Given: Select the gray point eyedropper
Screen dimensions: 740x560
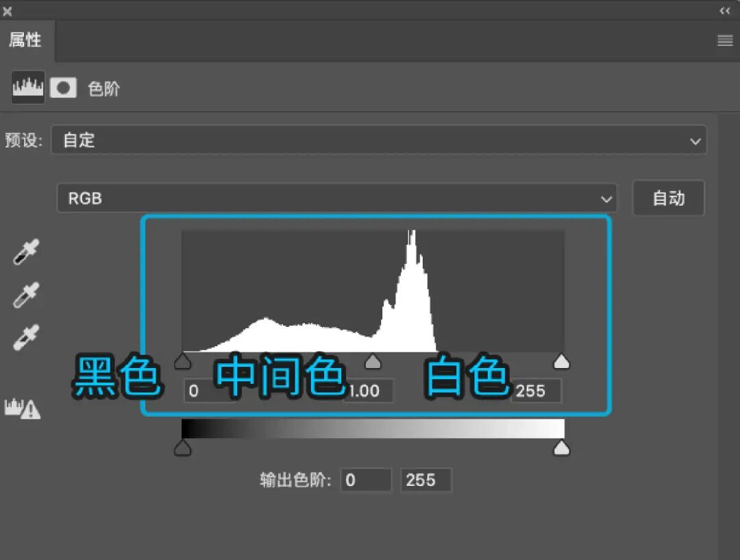Looking at the screenshot, I should coord(26,295).
